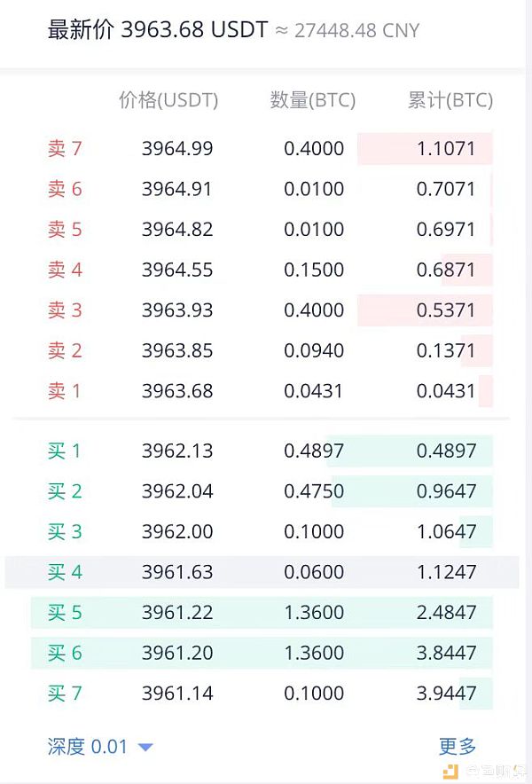Click the 累计(BTC) column header
The height and width of the screenshot is (784, 532).
[x=450, y=100]
